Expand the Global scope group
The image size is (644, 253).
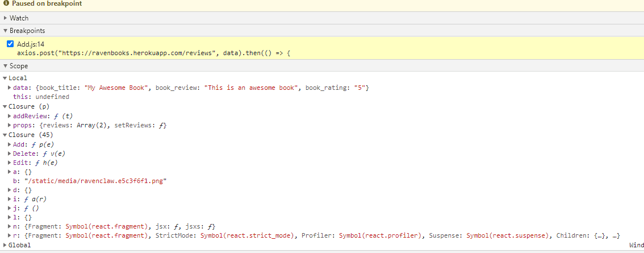[x=5, y=245]
